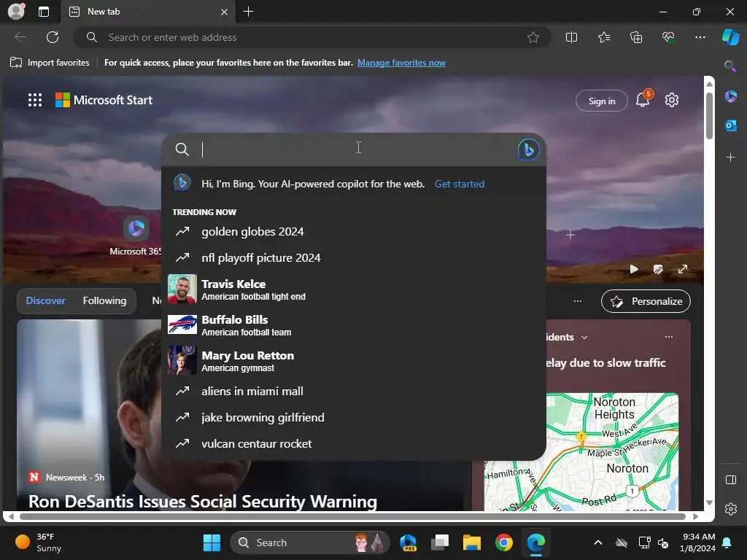This screenshot has width=747, height=560.
Task: Choose Mary Lou Retton suggestion
Action: click(354, 360)
